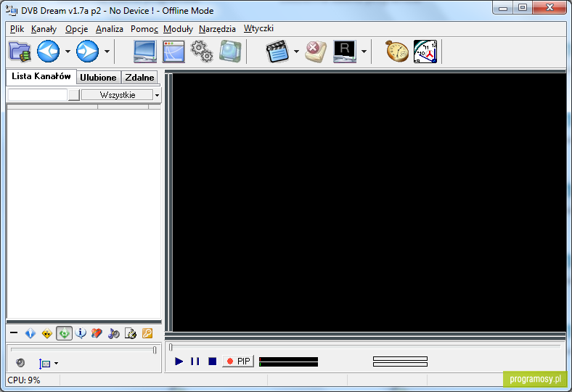The image size is (572, 392).
Task: Click the blue monitor display icon
Action: [145, 52]
